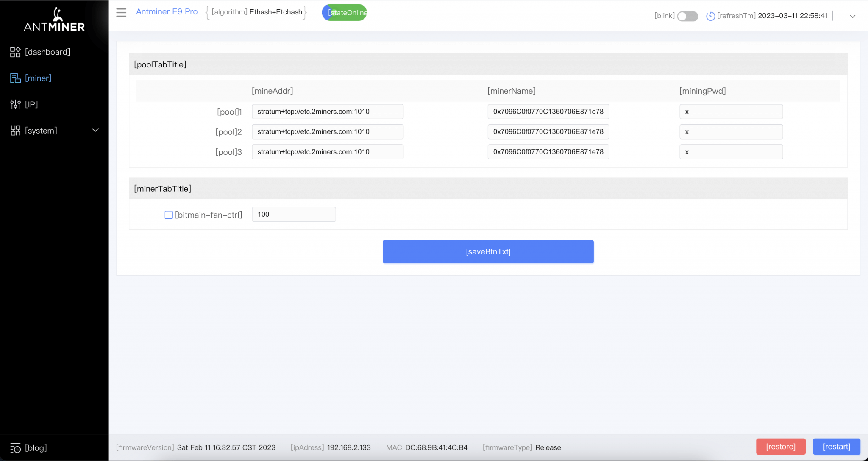The height and width of the screenshot is (461, 868).
Task: Click the pool1 mining address input field
Action: pos(327,112)
